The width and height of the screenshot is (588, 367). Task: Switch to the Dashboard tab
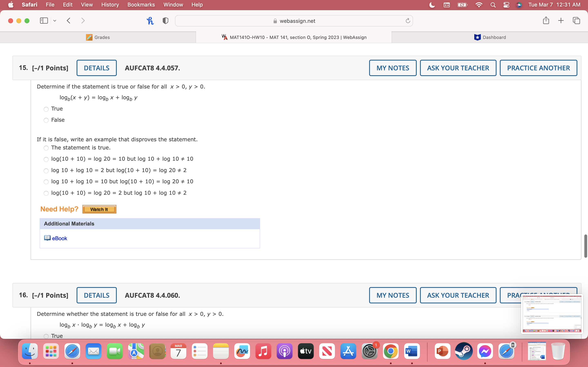click(490, 37)
